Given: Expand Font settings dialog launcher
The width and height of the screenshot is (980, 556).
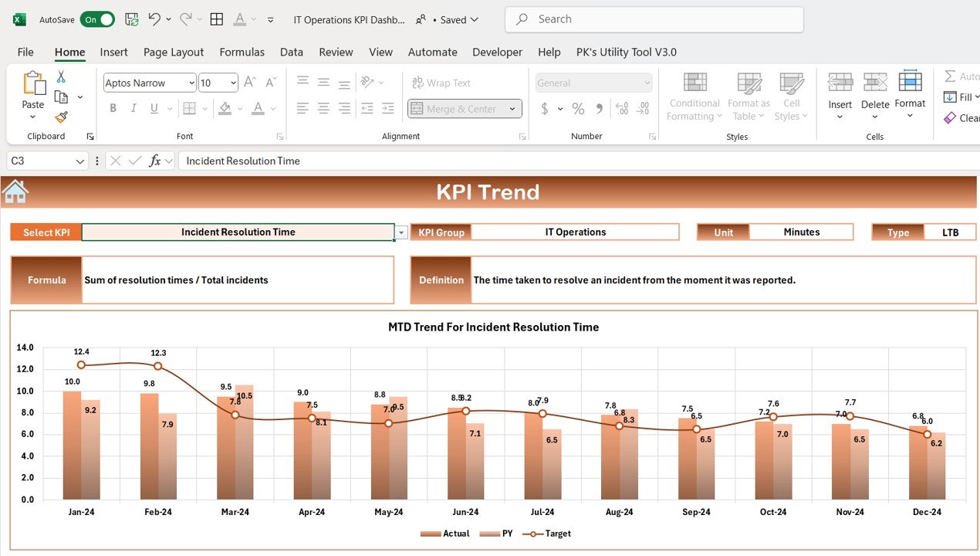Looking at the screenshot, I should 280,137.
